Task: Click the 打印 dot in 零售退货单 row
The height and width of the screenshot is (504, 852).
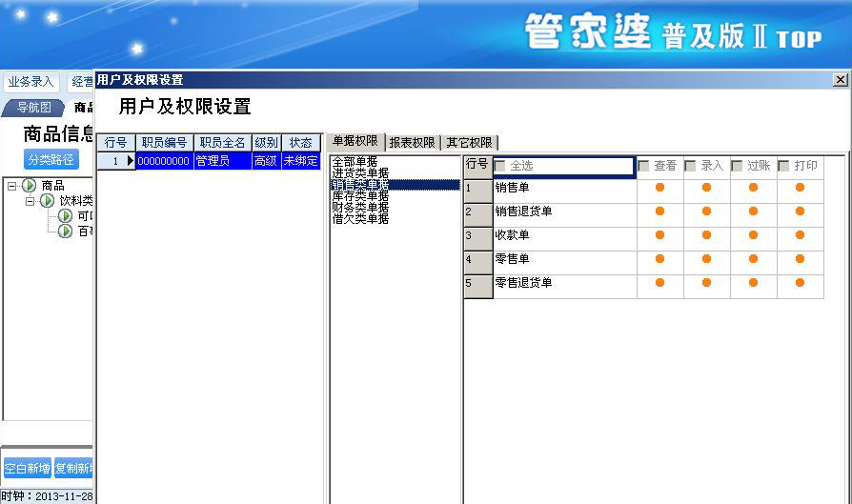Action: click(x=800, y=282)
